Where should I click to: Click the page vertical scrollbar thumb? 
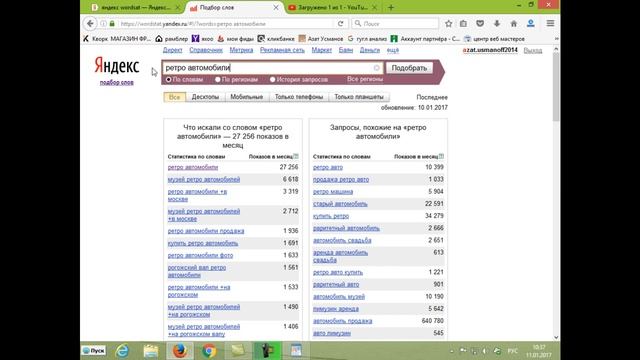[x=556, y=87]
